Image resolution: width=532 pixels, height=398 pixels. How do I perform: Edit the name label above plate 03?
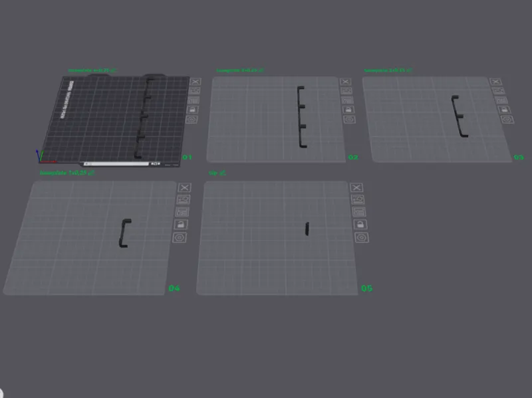point(388,70)
